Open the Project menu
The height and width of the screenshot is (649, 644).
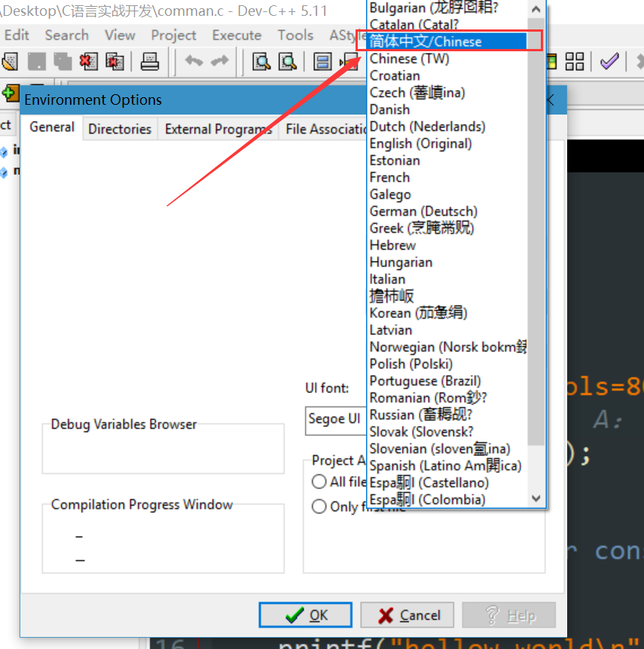click(173, 35)
